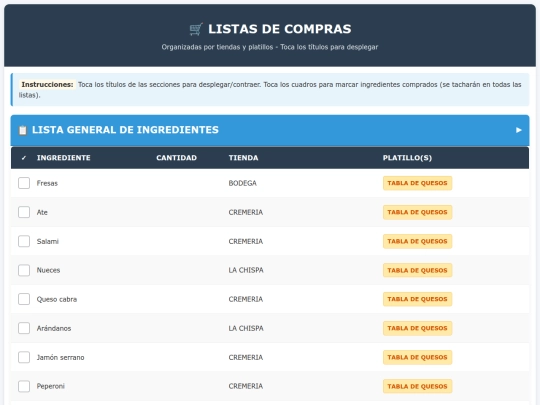Check the Fresas checkbox
This screenshot has width=540, height=405.
click(x=24, y=183)
